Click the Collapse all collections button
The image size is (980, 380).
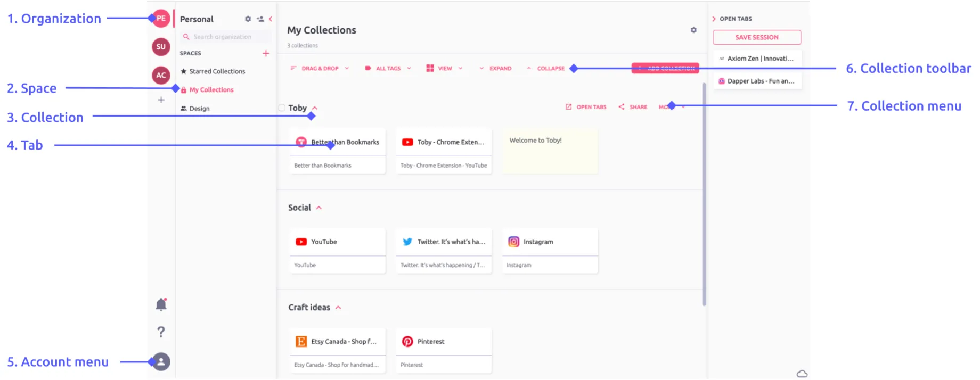[545, 69]
